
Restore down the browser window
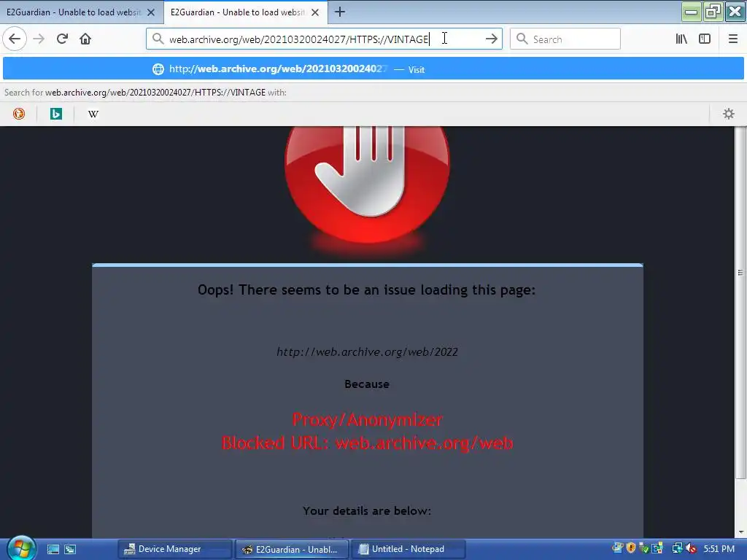(713, 12)
